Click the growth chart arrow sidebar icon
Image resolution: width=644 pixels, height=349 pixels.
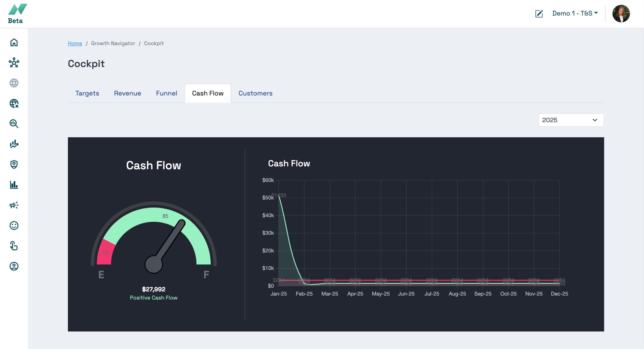pos(14,144)
